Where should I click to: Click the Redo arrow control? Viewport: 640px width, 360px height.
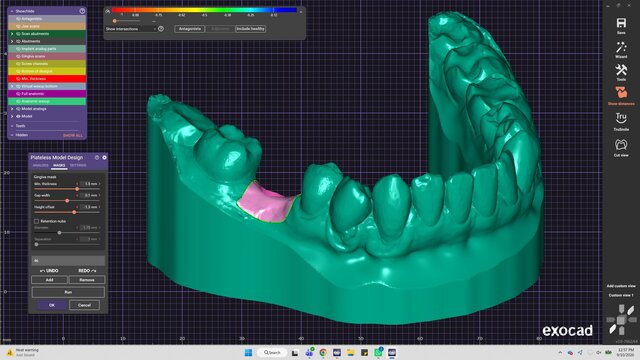[x=87, y=271]
